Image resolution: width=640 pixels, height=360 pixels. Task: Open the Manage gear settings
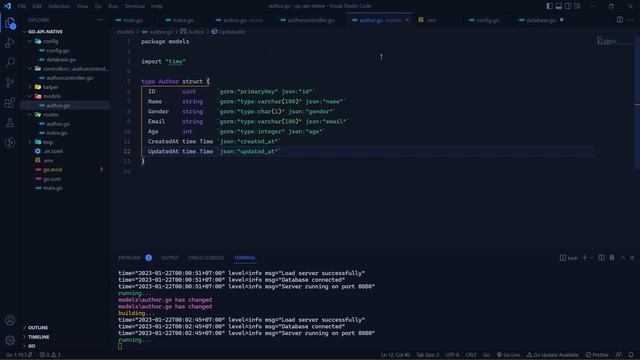click(x=10, y=340)
